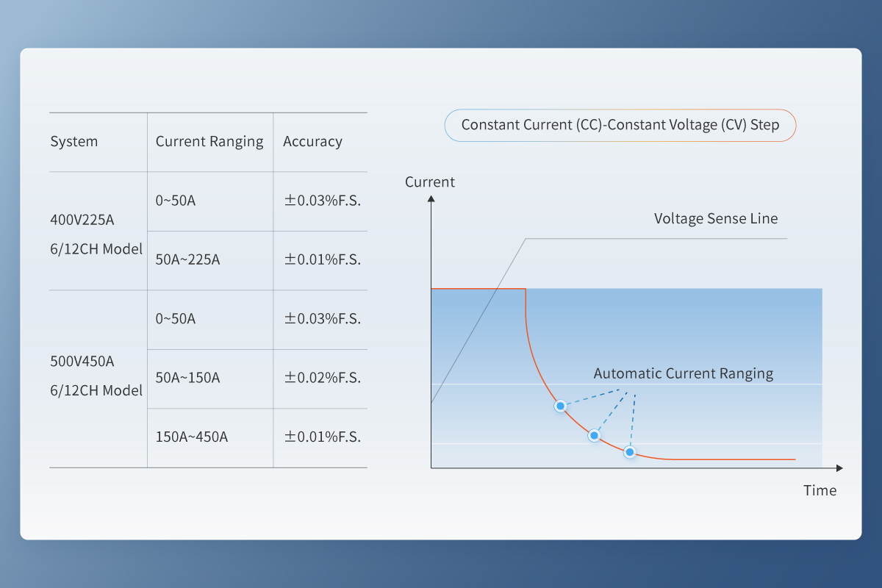The height and width of the screenshot is (588, 882).
Task: Click the Accuracy column header
Action: pos(312,142)
